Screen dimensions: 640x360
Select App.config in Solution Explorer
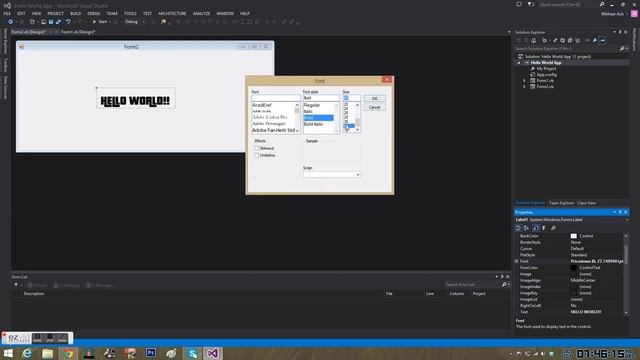[547, 75]
